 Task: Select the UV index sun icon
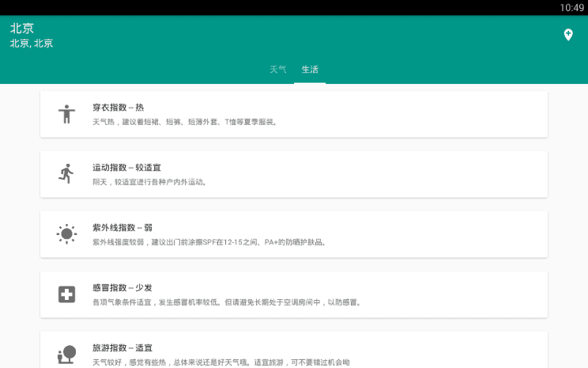[66, 234]
